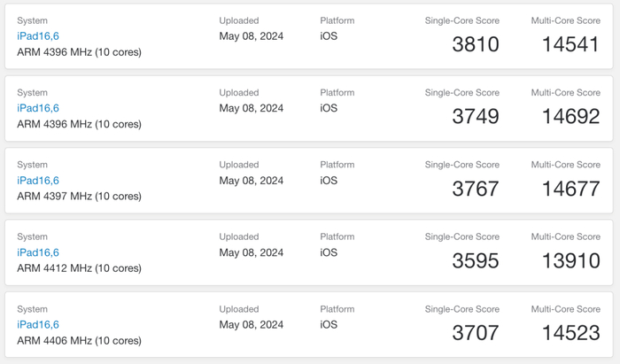
Task: Open iPad16,6 link with single-core score 3595
Action: click(38, 252)
